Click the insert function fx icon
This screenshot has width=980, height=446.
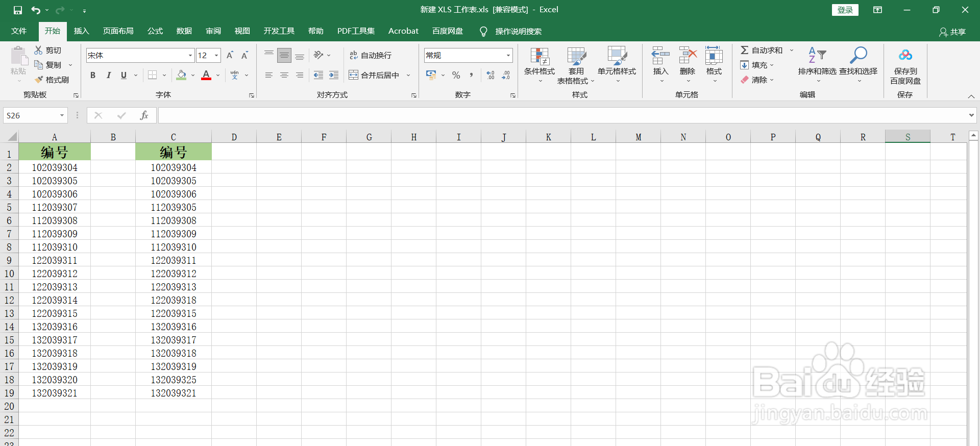144,115
